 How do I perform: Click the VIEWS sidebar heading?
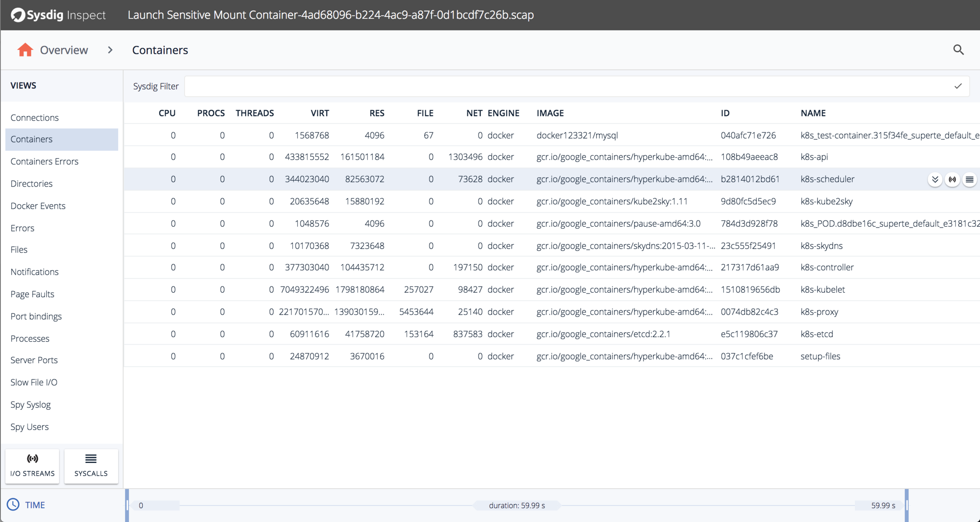[x=23, y=85]
